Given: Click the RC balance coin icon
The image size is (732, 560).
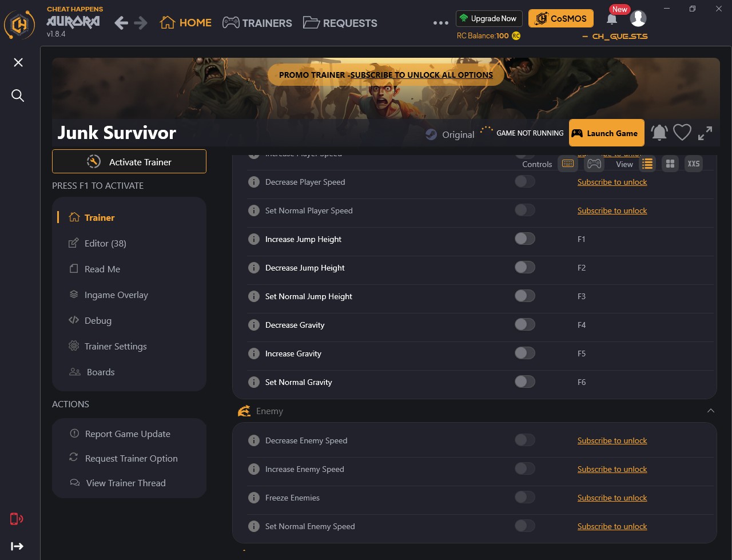Looking at the screenshot, I should click(516, 35).
